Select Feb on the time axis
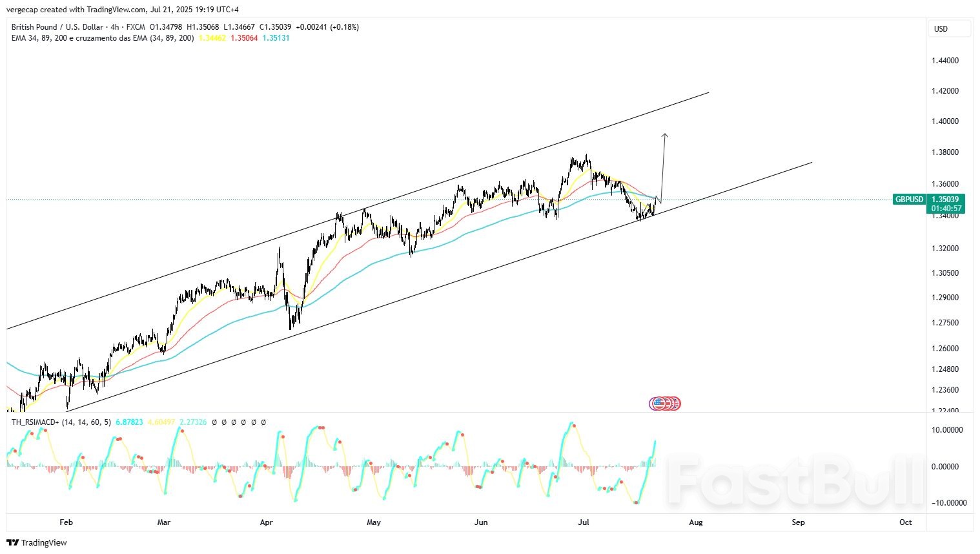980x554 pixels. pyautogui.click(x=65, y=522)
